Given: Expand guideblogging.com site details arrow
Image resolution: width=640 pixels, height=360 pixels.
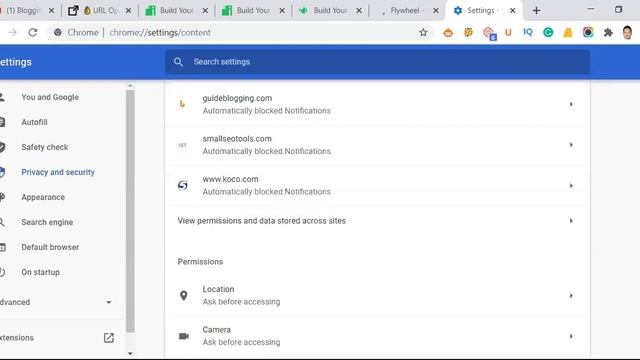Looking at the screenshot, I should (571, 104).
